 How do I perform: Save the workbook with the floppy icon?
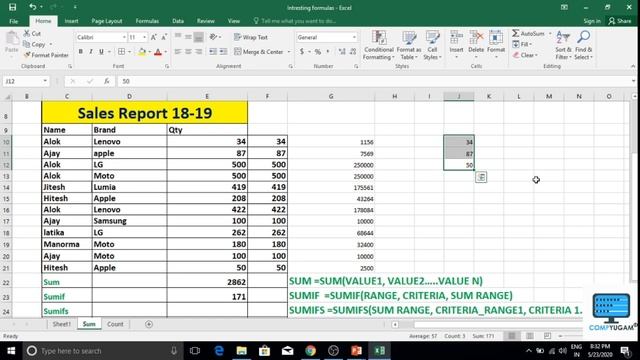tap(12, 7)
